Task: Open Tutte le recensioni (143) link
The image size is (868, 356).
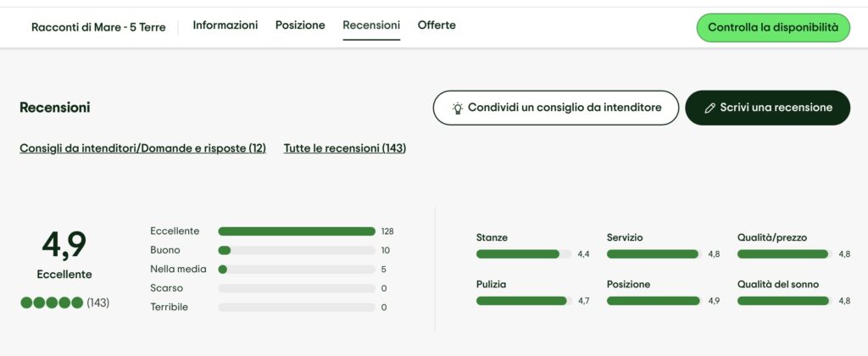Action: (345, 148)
